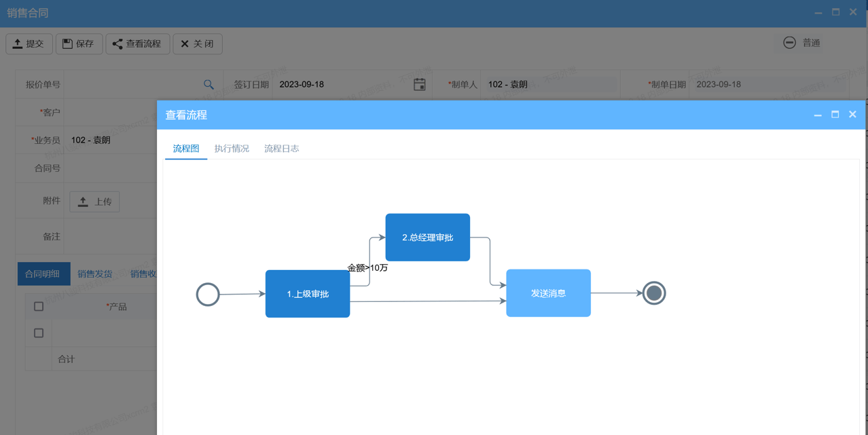
Task: Click the X icon on the 关闭 button
Action: [x=185, y=43]
